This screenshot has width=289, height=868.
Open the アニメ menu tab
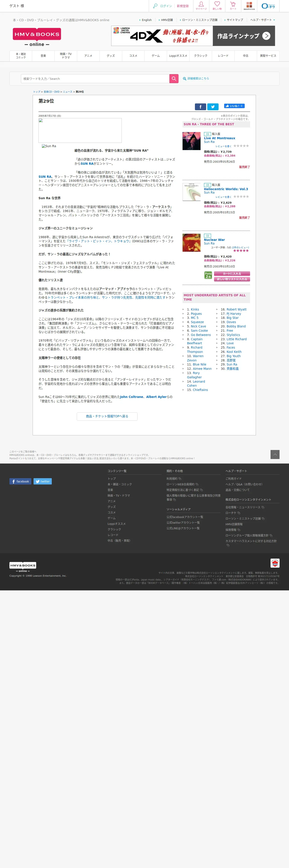[88, 56]
